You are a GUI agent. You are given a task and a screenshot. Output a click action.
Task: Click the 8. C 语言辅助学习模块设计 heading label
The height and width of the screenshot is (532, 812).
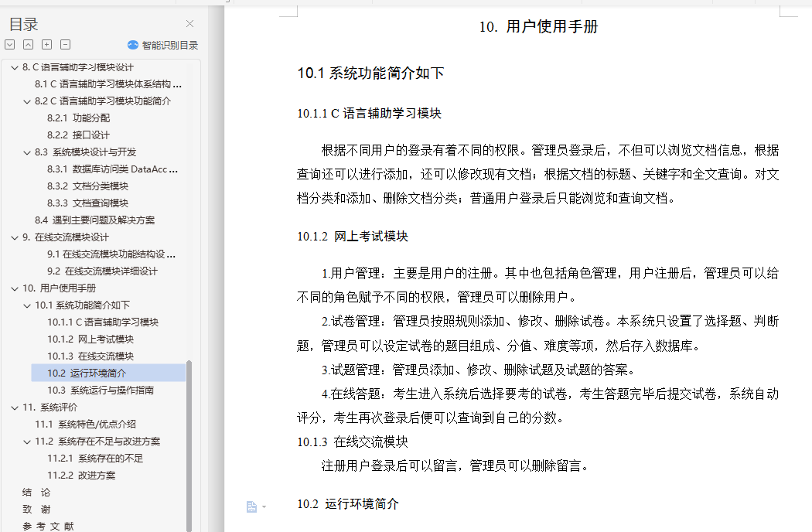(77, 67)
